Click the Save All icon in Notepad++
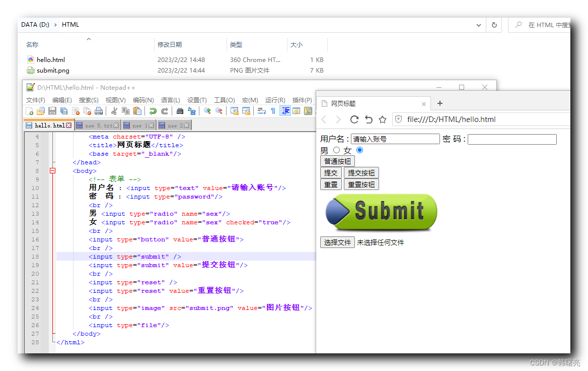The width and height of the screenshot is (588, 371). tap(64, 111)
